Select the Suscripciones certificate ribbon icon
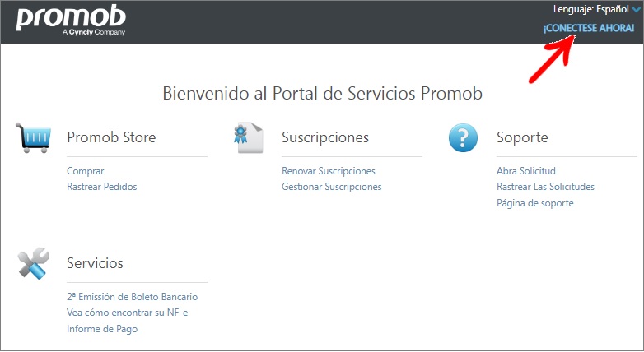This screenshot has height=352, width=644. point(249,138)
